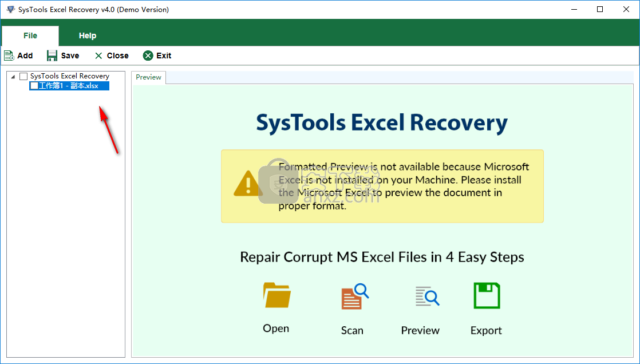Screen dimensions: 640x364
Task: Click the Add button label
Action: [25, 56]
